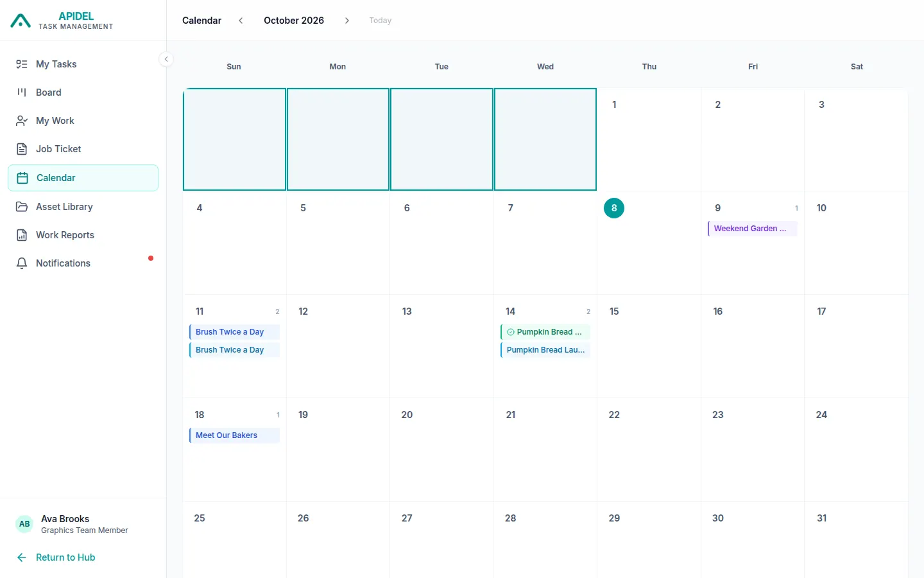Go to the previous month
This screenshot has height=578, width=924.
click(x=241, y=21)
